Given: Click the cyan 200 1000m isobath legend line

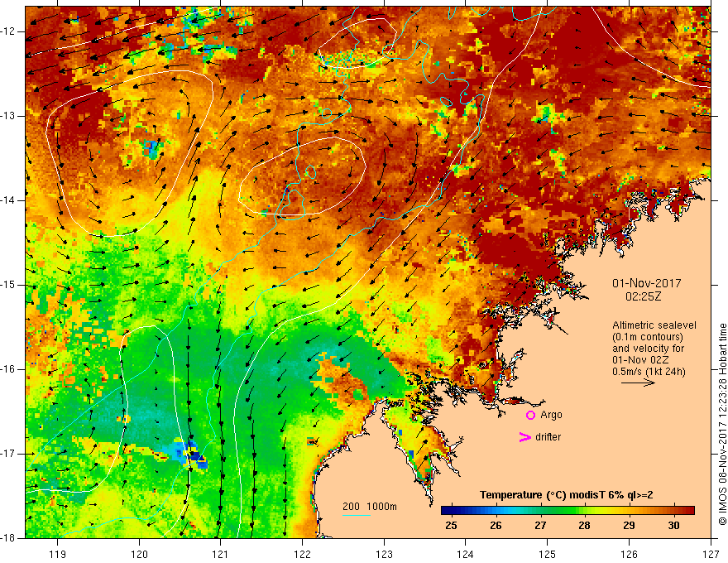Looking at the screenshot, I should (357, 515).
